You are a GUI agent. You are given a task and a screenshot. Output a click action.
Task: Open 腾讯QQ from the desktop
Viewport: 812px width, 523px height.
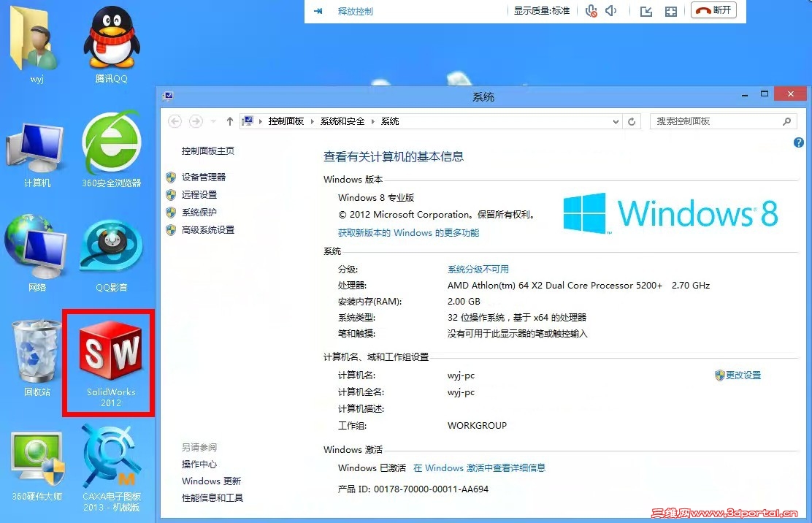[x=110, y=40]
